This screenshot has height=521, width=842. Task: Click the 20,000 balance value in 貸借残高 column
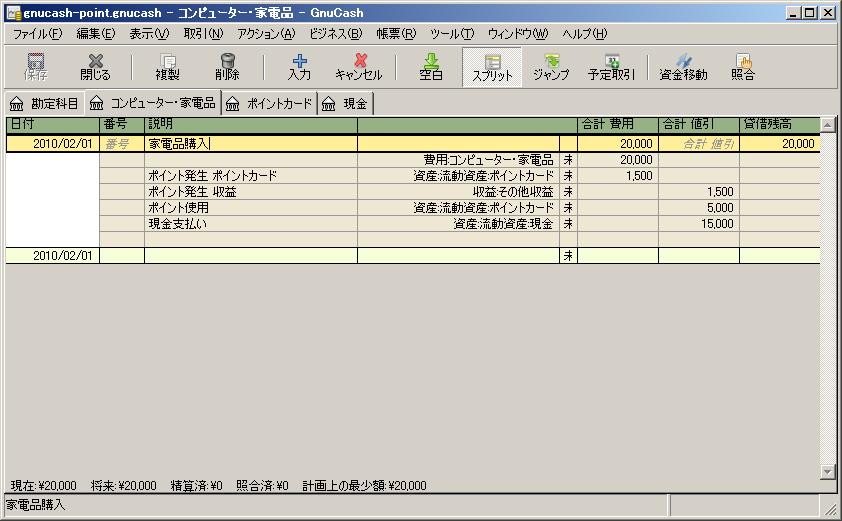[780, 143]
